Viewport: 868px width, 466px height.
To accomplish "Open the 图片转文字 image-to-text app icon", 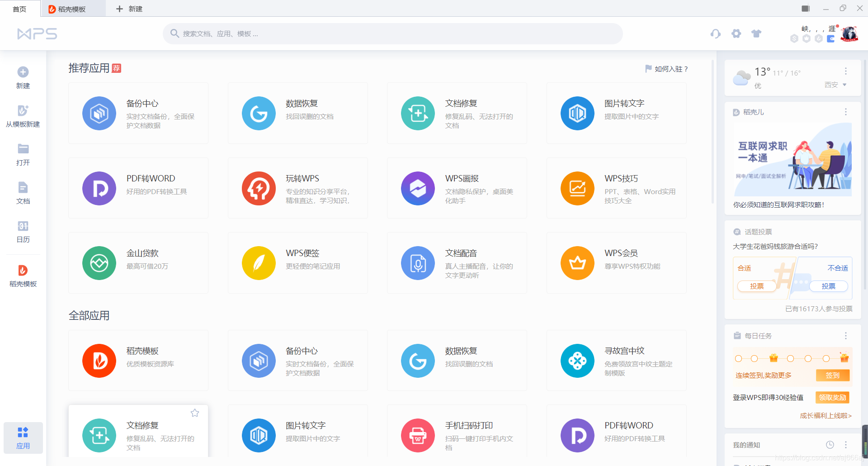I will click(x=577, y=113).
